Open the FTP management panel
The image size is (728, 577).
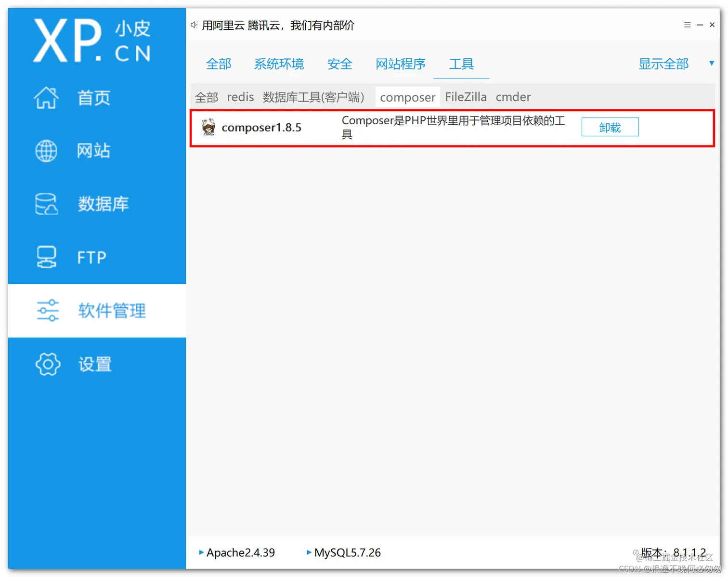pos(91,257)
